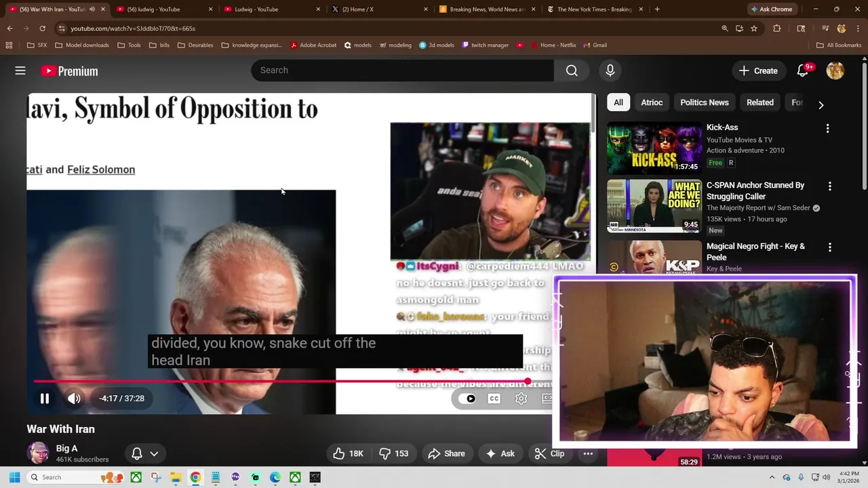
Task: Click the Create button
Action: pos(758,70)
